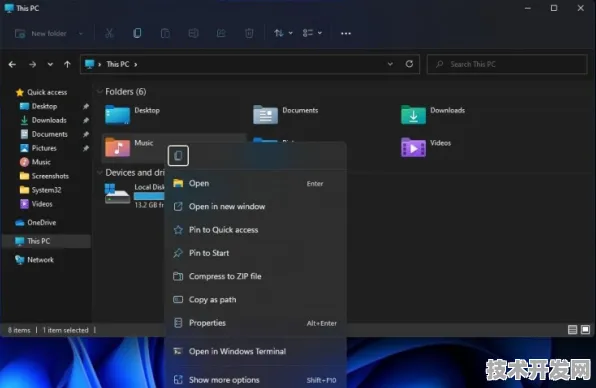Click the Delete trash icon in toolbar
The image size is (596, 388).
[x=249, y=33]
